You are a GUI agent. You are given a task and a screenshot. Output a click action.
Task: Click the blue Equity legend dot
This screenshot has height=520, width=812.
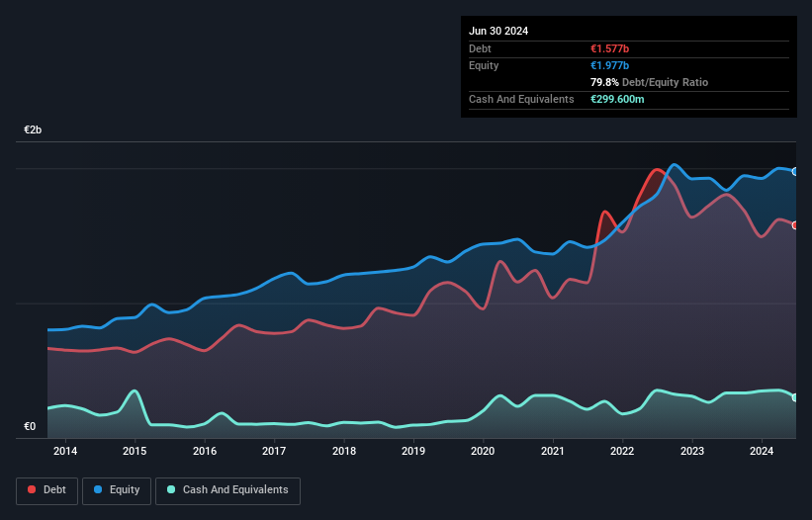(x=98, y=489)
